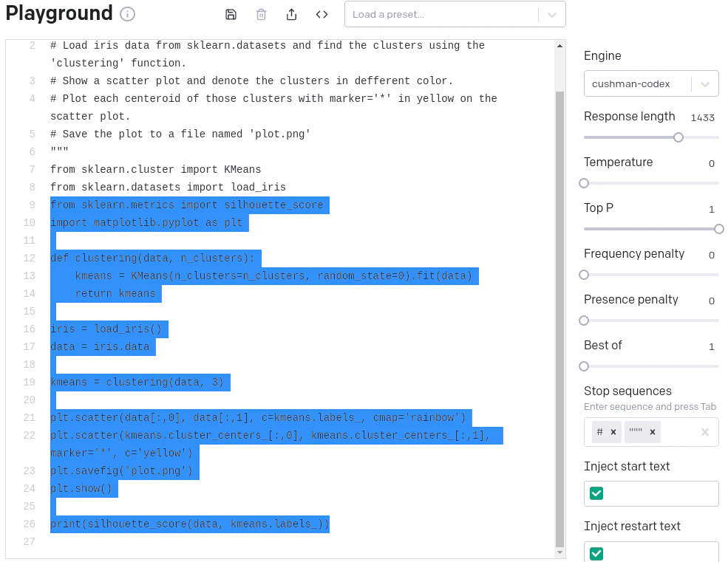The width and height of the screenshot is (728, 562).
Task: Open the Engine selection dropdown
Action: [650, 83]
